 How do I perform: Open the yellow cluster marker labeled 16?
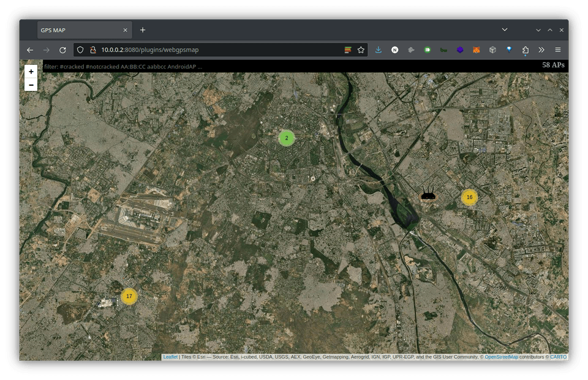point(469,197)
